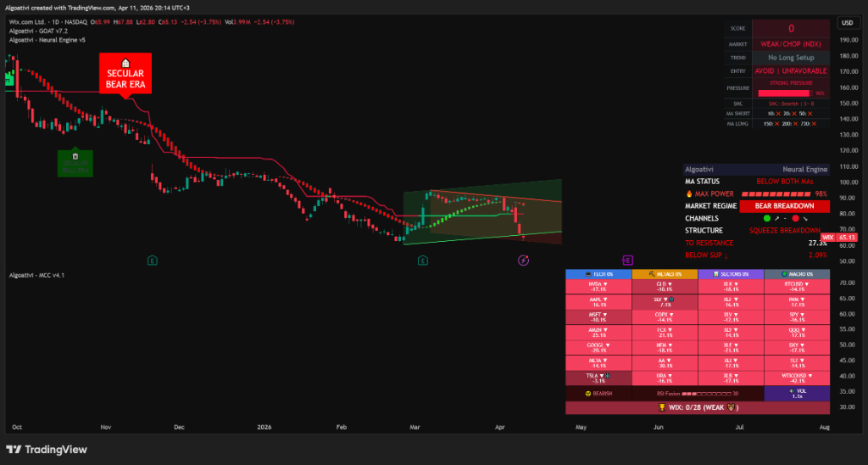Click the AMZN cell in the TECH column
Image resolution: width=868 pixels, height=465 pixels.
coord(598,333)
